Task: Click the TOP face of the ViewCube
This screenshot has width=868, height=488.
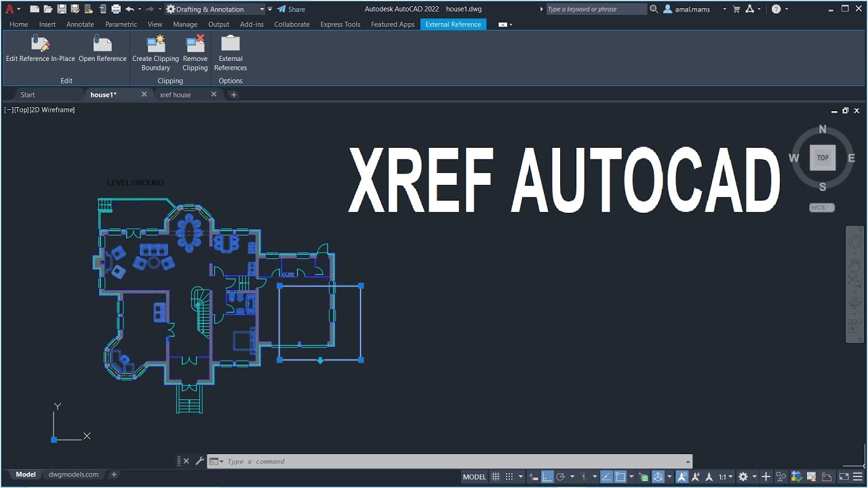Action: [x=823, y=157]
